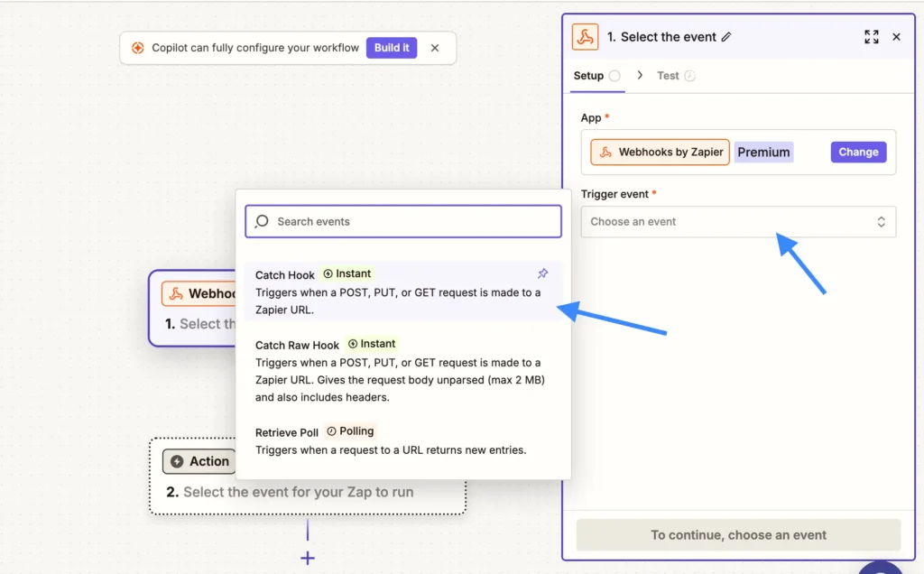Click the pencil icon to rename step
Image resolution: width=924 pixels, height=574 pixels.
click(x=726, y=37)
